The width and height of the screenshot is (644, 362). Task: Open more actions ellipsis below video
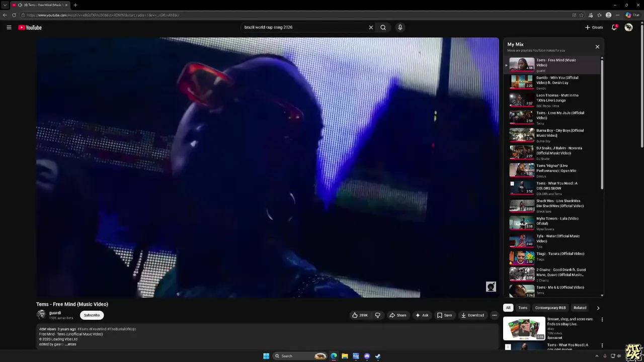click(x=494, y=315)
